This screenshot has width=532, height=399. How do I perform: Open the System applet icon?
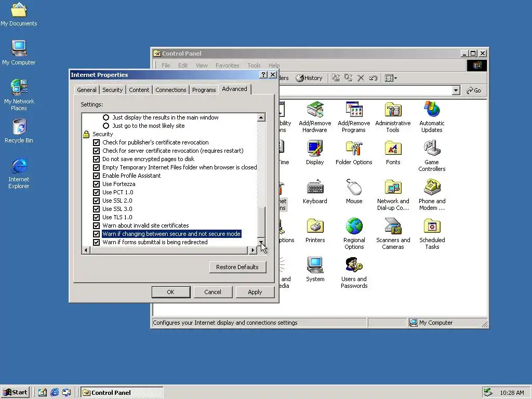click(x=315, y=270)
